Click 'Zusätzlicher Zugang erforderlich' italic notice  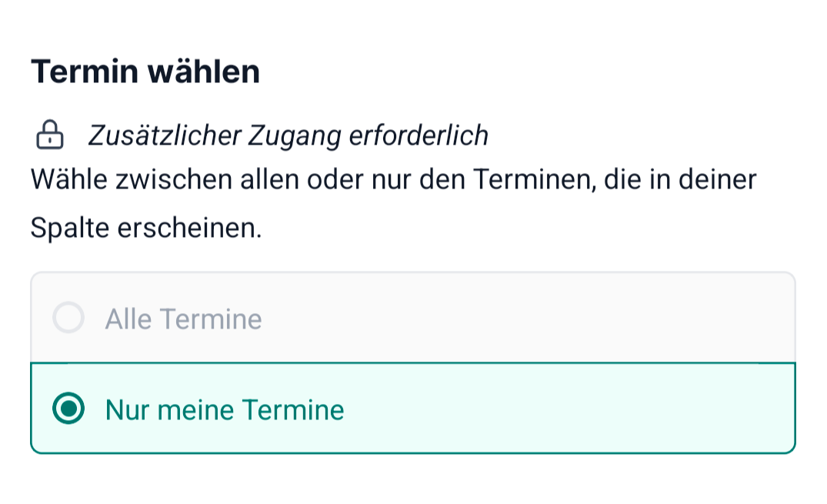288,135
